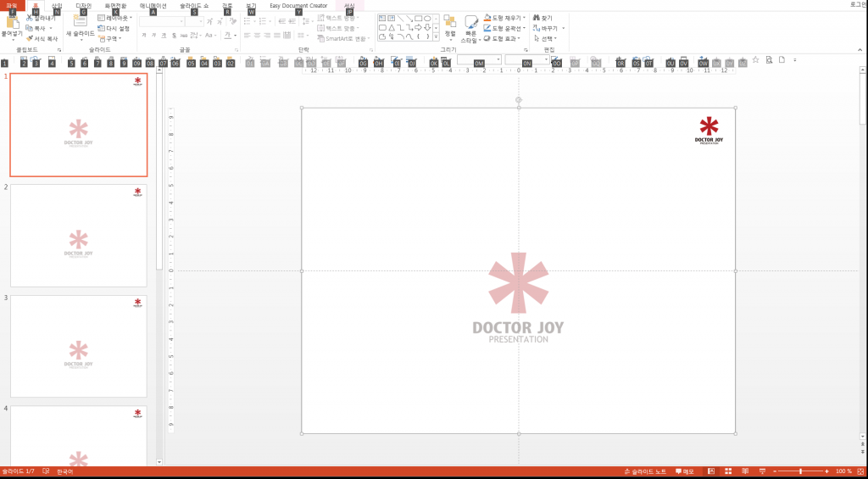The image size is (868, 479).
Task: Switch to Easy Document Creator tab
Action: [298, 6]
